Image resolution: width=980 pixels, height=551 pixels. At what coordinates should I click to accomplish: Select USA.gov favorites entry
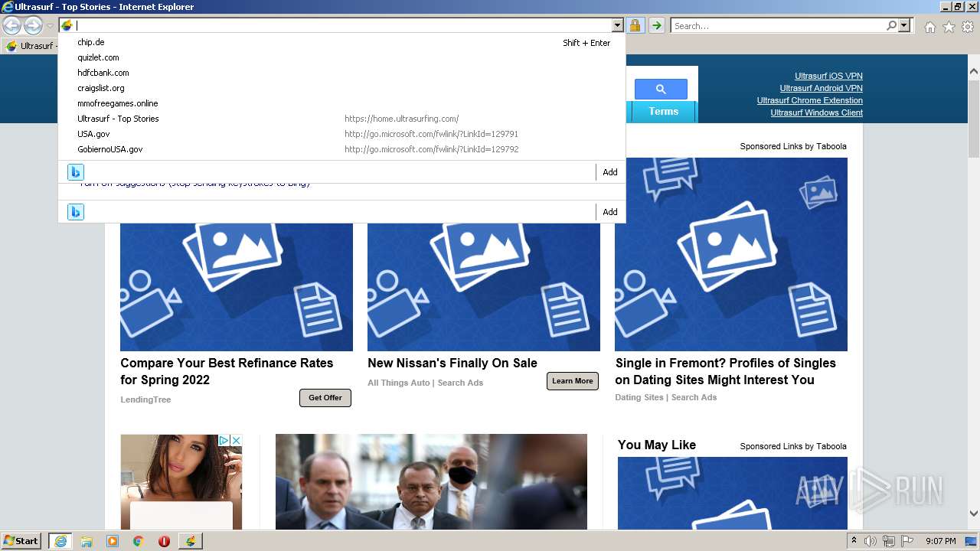(x=341, y=134)
